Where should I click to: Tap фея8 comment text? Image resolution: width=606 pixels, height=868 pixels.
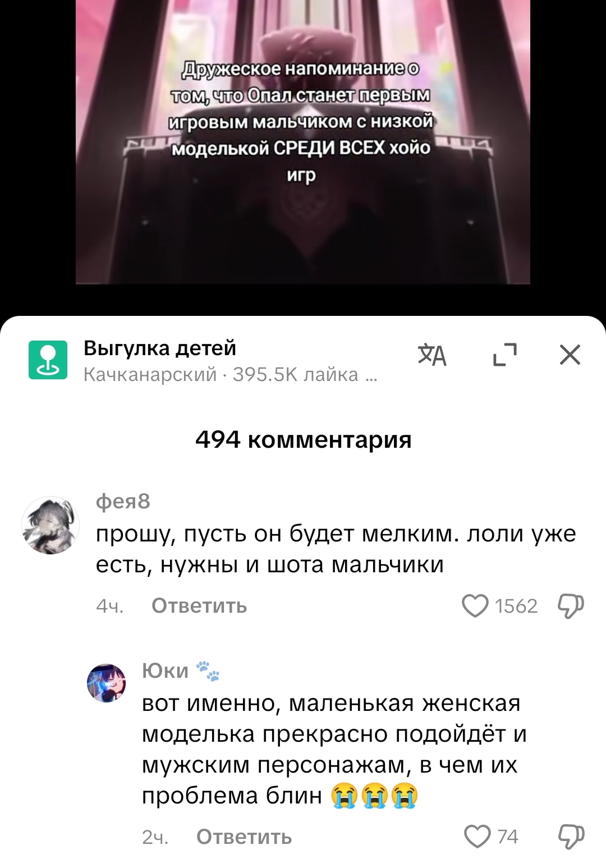pos(336,549)
